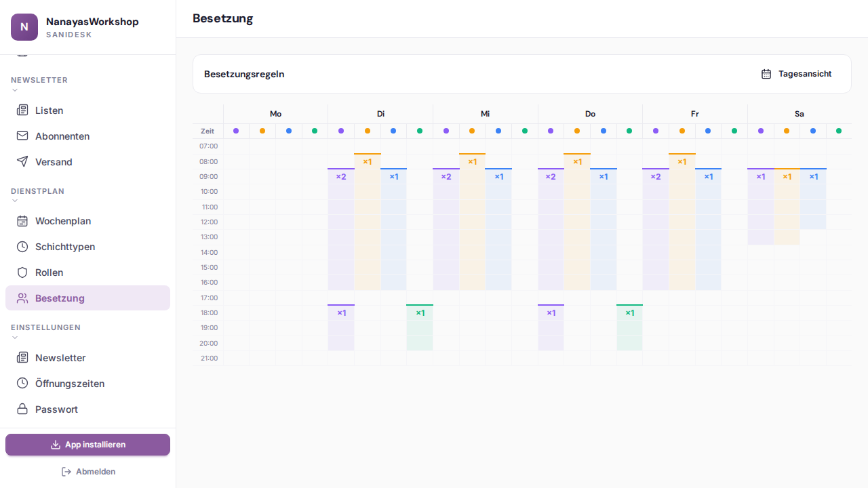Click the Passwort lock icon
The image size is (868, 488).
click(22, 409)
